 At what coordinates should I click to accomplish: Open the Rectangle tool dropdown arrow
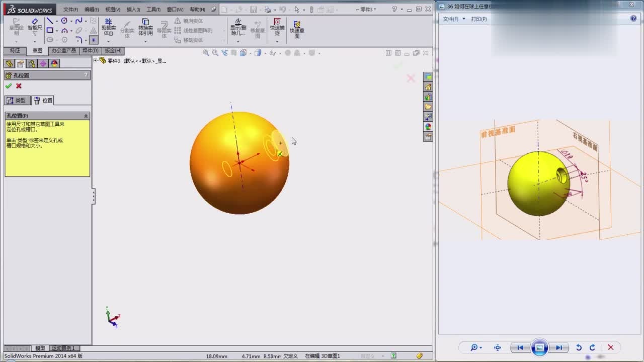coord(56,31)
